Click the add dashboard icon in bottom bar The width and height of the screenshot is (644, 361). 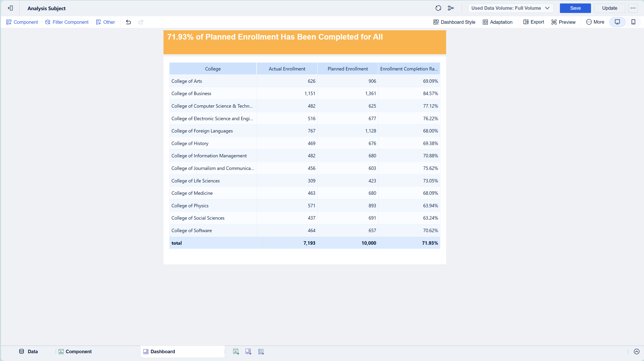point(248,352)
